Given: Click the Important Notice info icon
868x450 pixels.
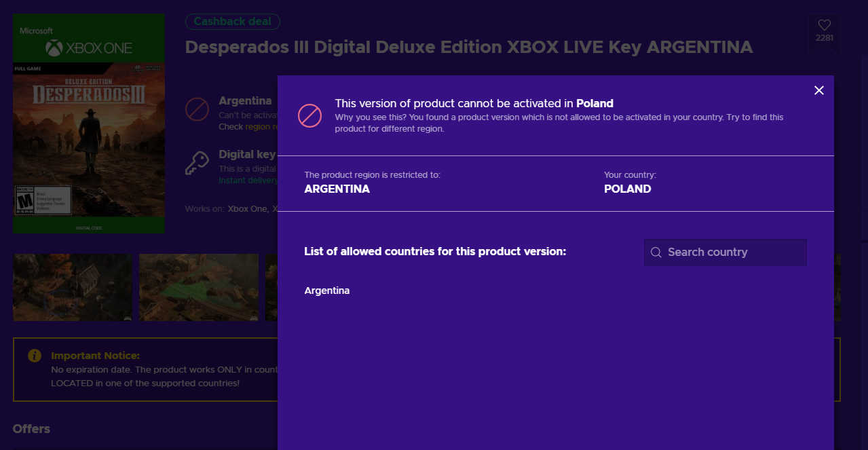Looking at the screenshot, I should (34, 356).
